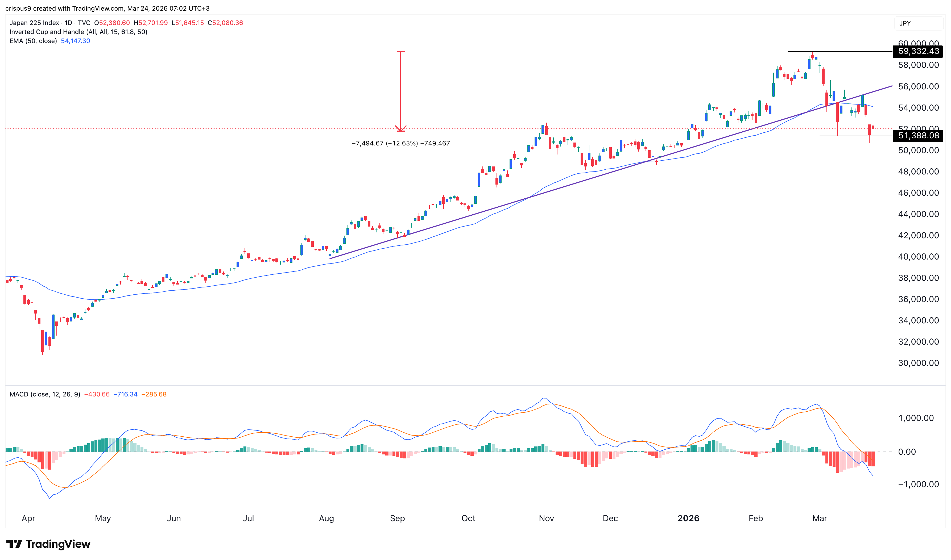951x560 pixels.
Task: Click the 59,332.43 black price tag
Action: [917, 51]
